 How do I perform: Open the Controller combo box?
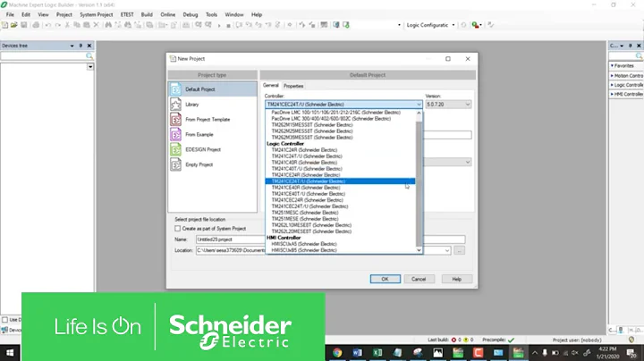coord(343,105)
